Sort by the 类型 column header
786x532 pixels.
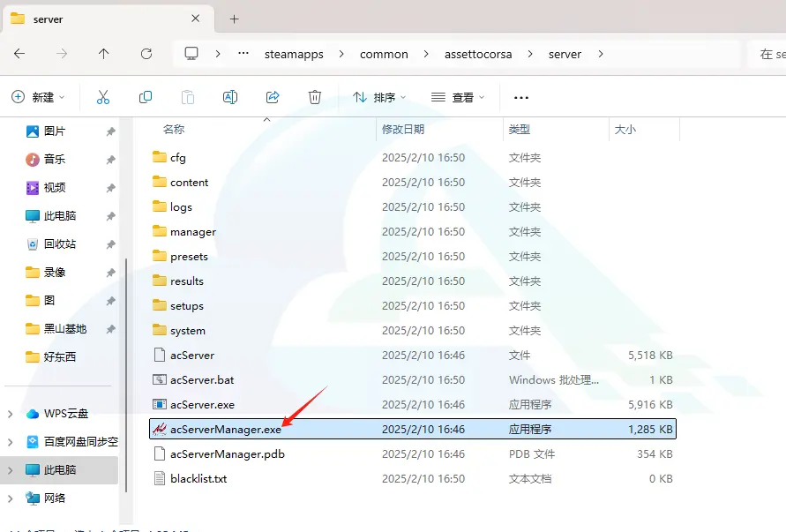click(x=520, y=130)
